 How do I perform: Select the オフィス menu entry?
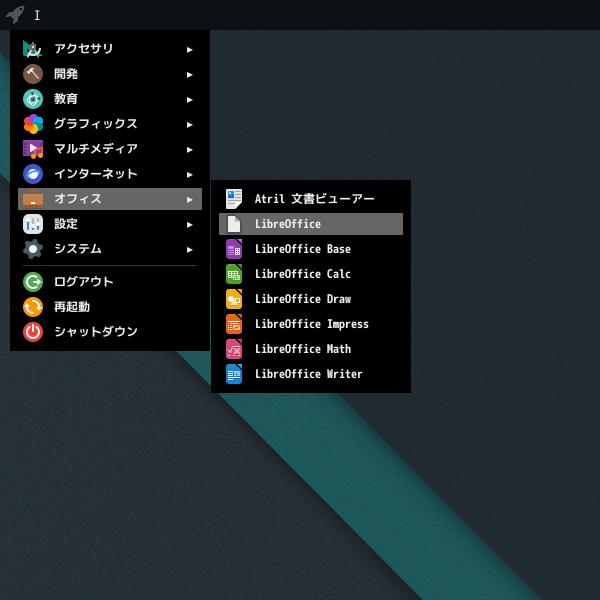click(110, 199)
